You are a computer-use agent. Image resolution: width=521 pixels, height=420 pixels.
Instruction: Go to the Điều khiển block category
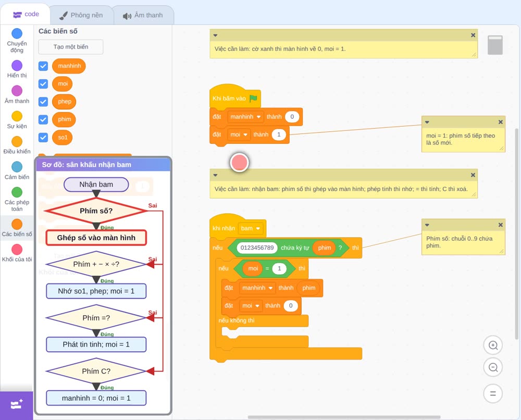tap(17, 145)
